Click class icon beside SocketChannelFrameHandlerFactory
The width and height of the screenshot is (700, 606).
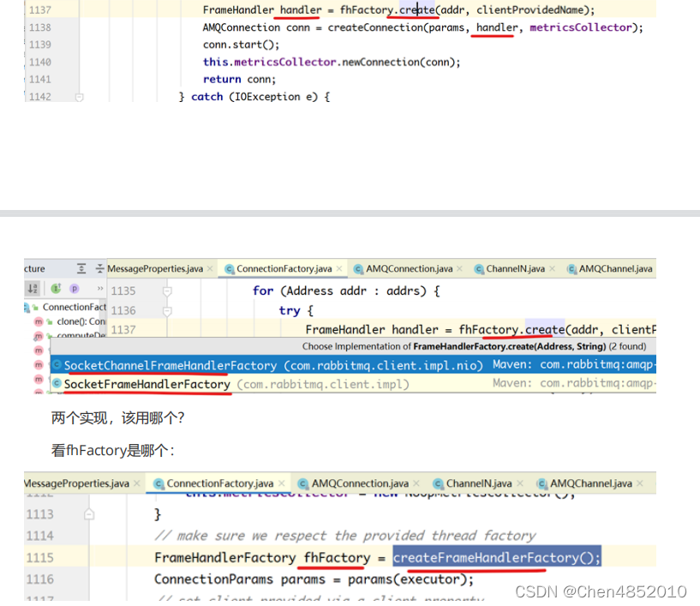[x=57, y=365]
